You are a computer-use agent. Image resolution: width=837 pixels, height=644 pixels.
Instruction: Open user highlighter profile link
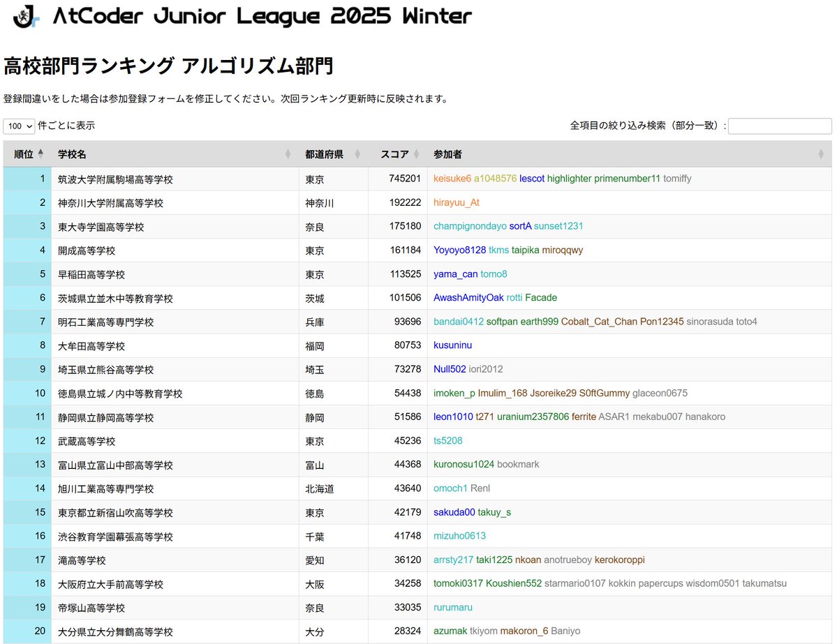(x=569, y=179)
